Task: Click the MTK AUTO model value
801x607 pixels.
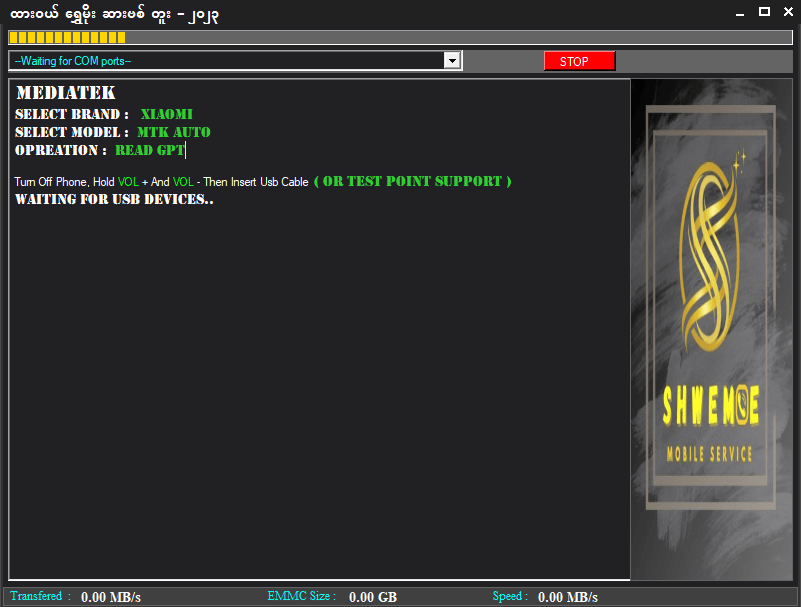Action: (x=174, y=132)
